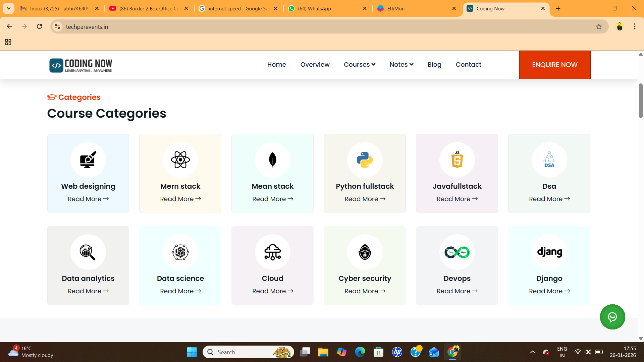Screen dimensions: 644x362
Task: Click the ENQUIRE NOW button
Action: 554,65
